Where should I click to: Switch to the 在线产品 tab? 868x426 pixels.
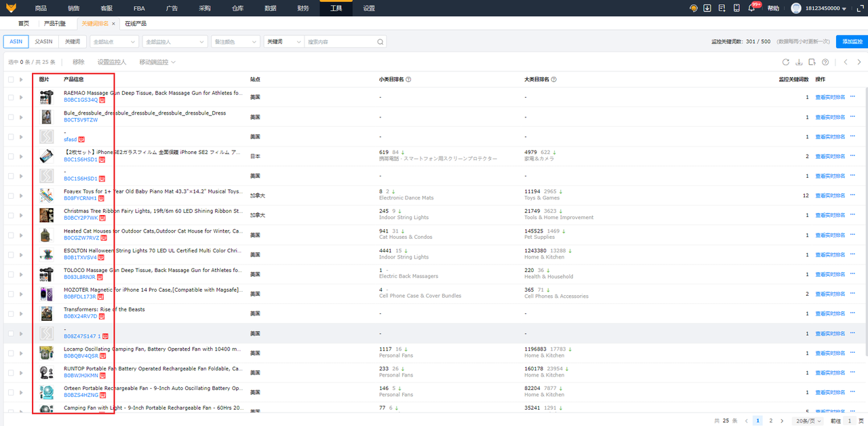136,23
